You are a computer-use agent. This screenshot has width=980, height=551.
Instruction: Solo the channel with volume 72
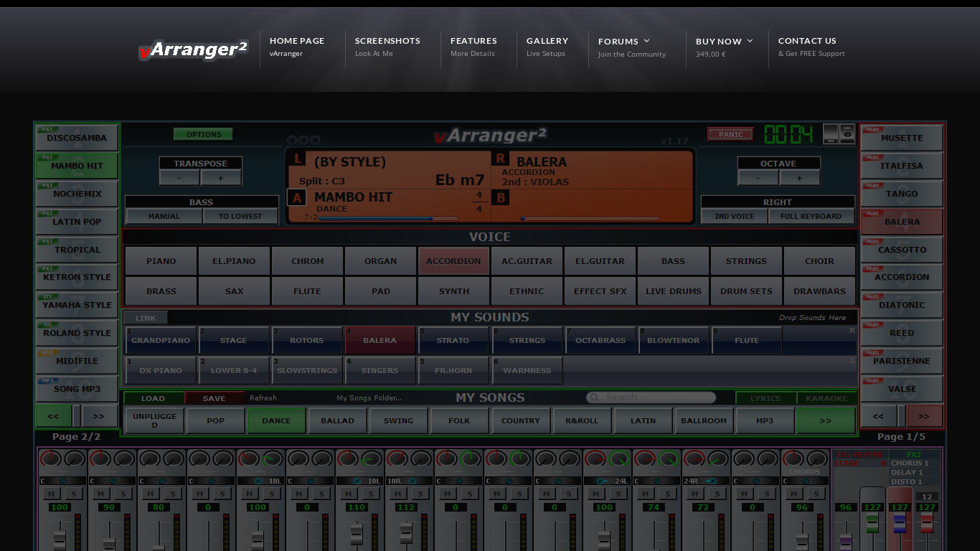pyautogui.click(x=716, y=494)
